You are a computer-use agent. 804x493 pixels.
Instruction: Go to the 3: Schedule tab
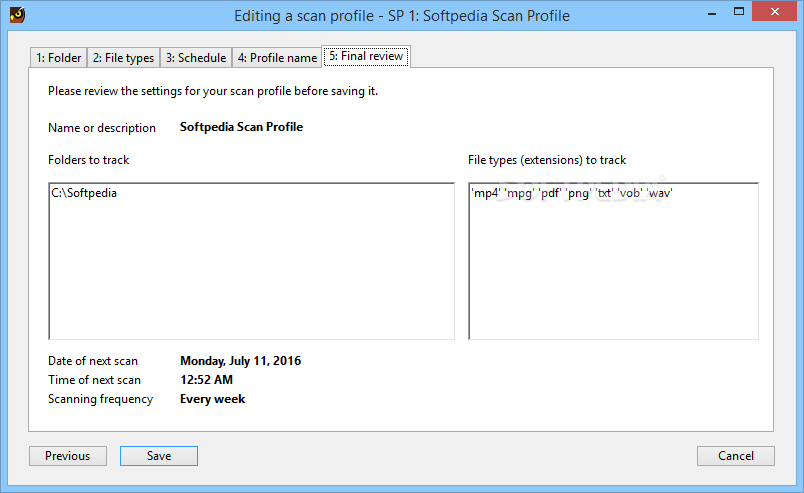coord(196,57)
